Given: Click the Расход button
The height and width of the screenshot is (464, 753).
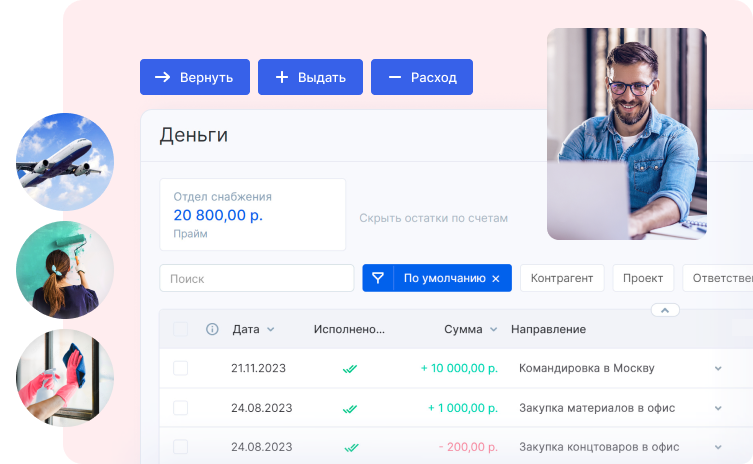Looking at the screenshot, I should tap(422, 77).
